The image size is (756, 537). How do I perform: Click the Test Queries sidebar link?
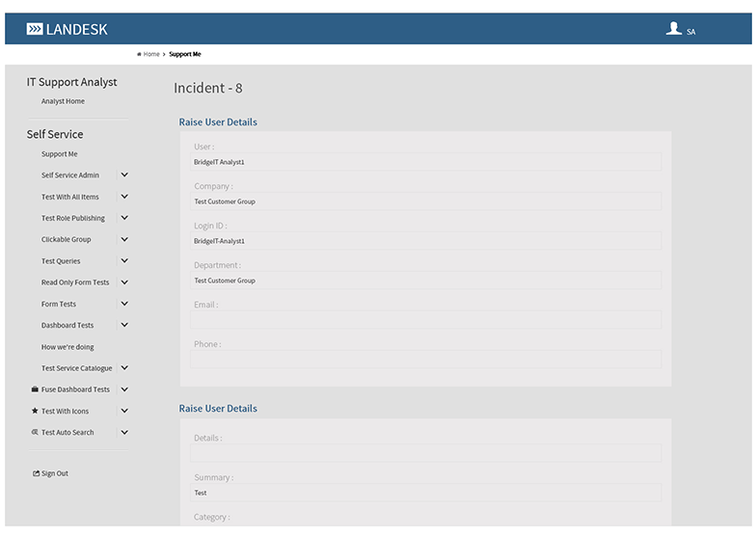click(61, 261)
